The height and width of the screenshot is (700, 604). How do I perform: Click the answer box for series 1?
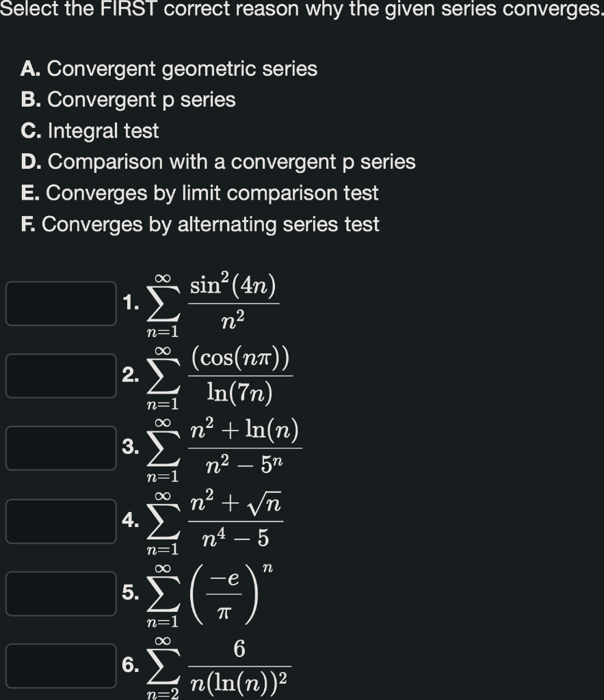pos(60,305)
